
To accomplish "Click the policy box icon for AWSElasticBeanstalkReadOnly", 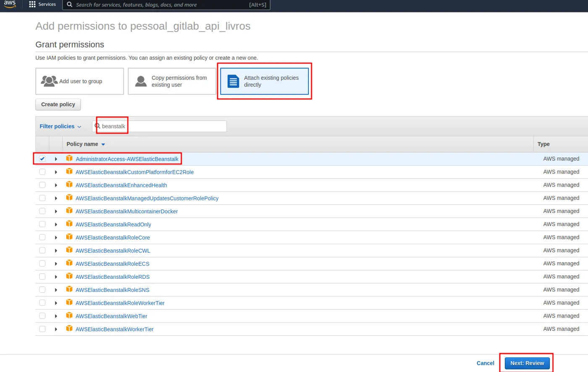I will click(x=69, y=224).
